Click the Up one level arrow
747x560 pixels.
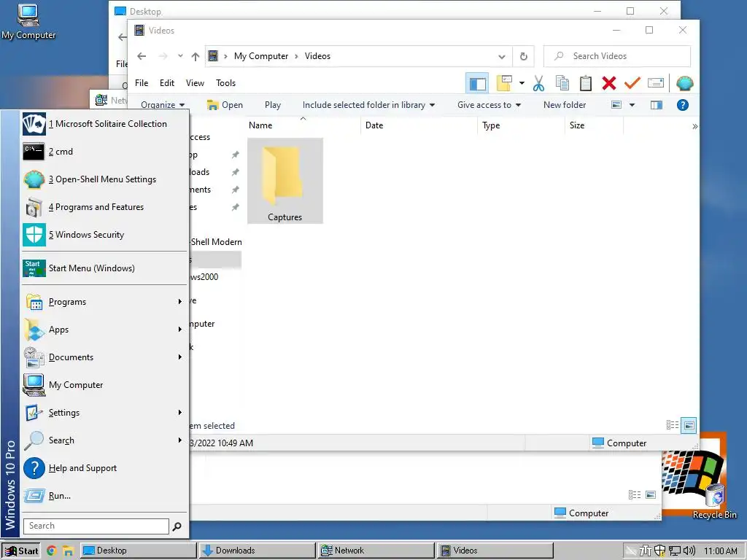point(196,56)
